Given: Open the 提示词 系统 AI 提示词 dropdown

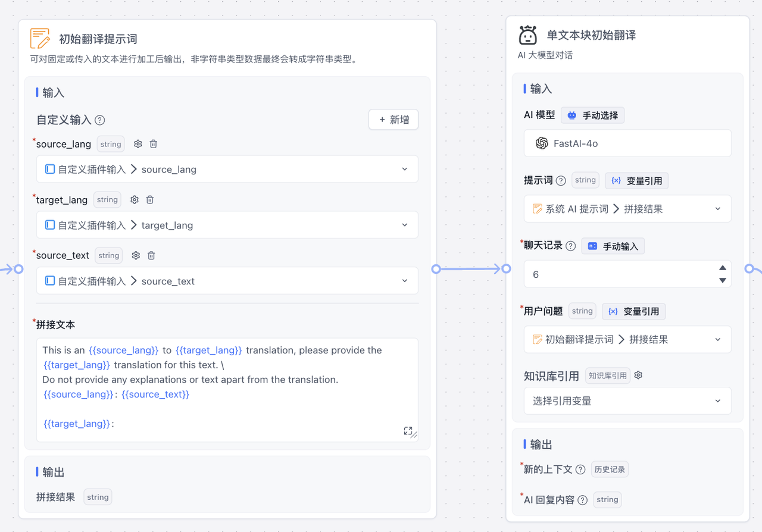Looking at the screenshot, I should tap(627, 209).
